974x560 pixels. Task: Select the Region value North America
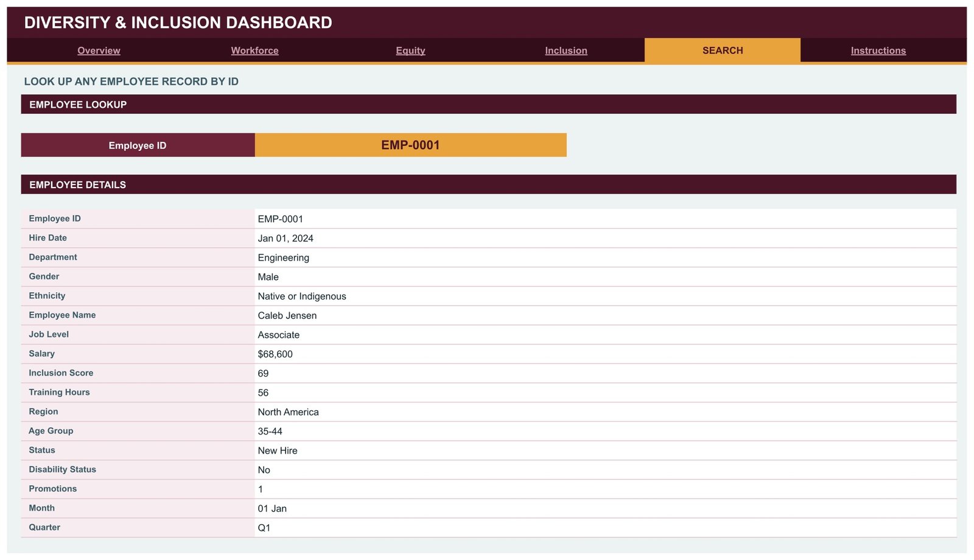click(289, 412)
